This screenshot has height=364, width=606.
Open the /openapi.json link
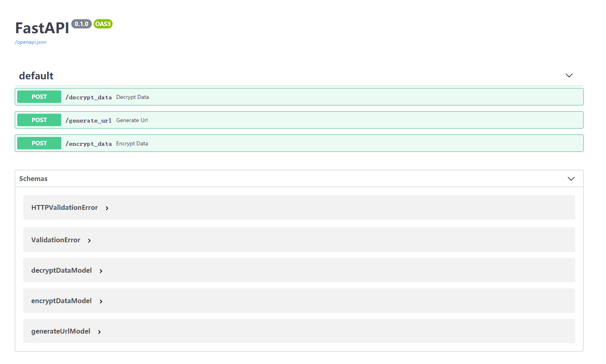(x=30, y=42)
